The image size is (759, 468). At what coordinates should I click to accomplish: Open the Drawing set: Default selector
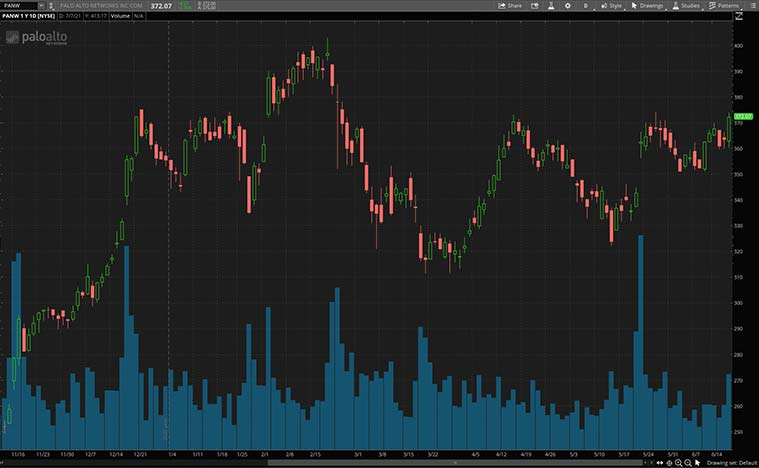click(x=731, y=463)
